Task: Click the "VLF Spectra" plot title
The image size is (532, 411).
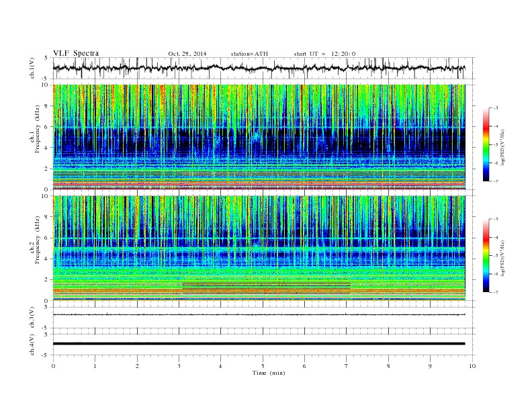Action: [76, 53]
